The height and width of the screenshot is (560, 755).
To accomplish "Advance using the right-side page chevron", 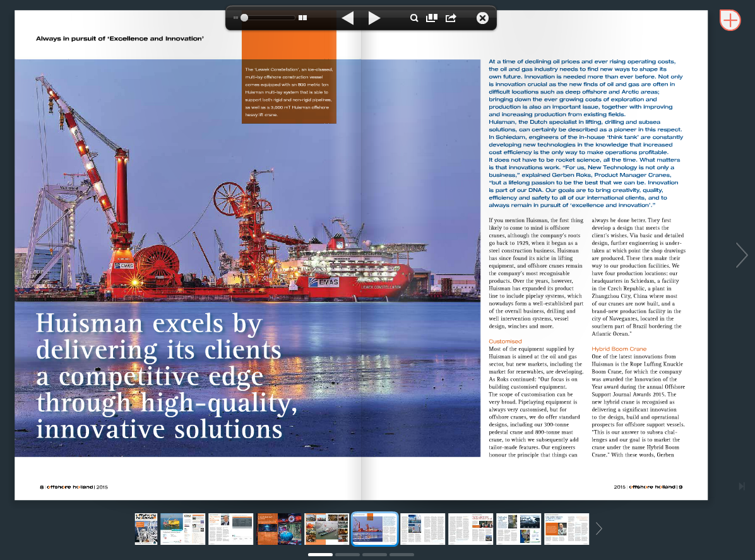I will tap(742, 254).
